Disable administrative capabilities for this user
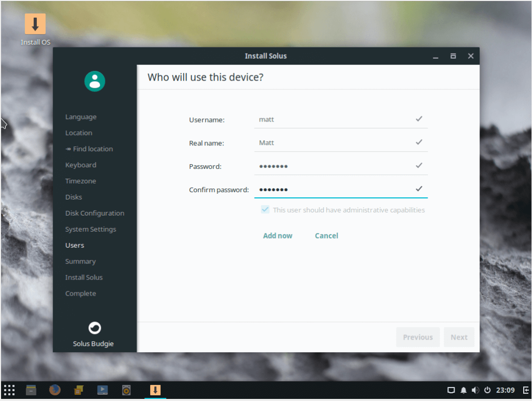 point(265,209)
